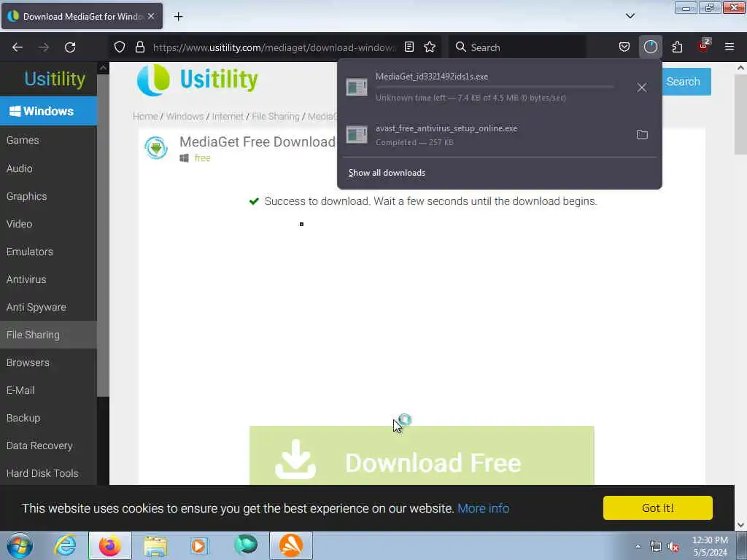Open the tracking protection shield icon

click(120, 47)
